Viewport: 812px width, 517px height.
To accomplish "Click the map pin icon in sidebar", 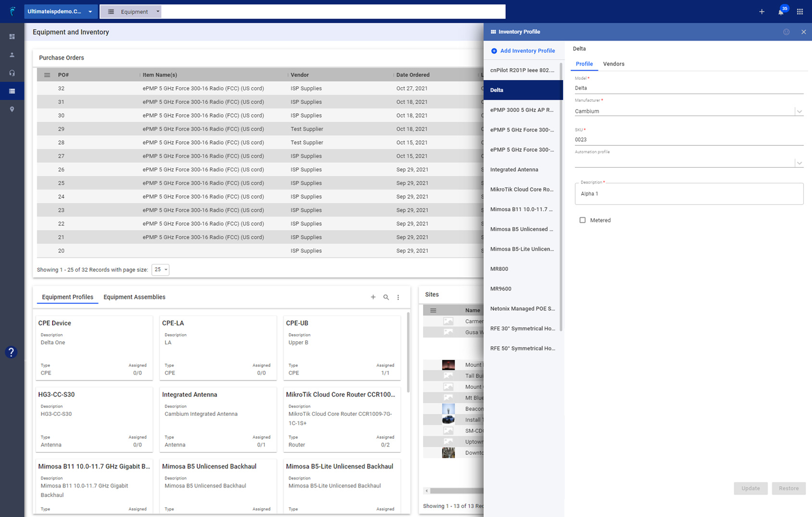I will point(12,109).
